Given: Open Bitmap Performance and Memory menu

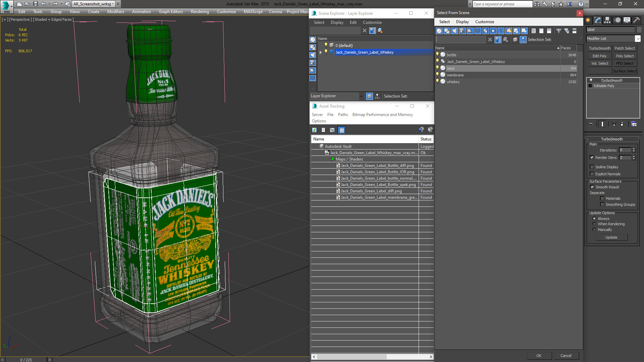Looking at the screenshot, I should click(x=382, y=115).
